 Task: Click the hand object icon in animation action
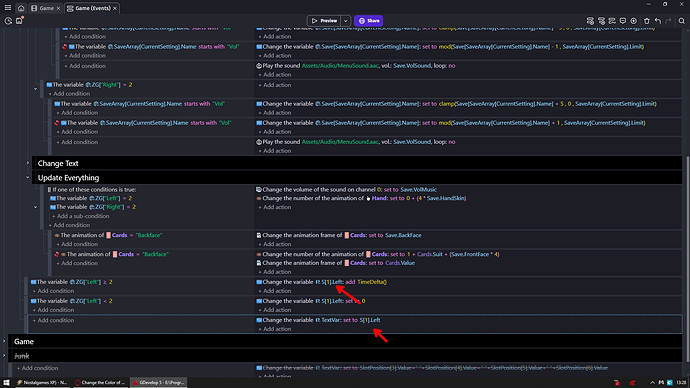click(x=368, y=198)
